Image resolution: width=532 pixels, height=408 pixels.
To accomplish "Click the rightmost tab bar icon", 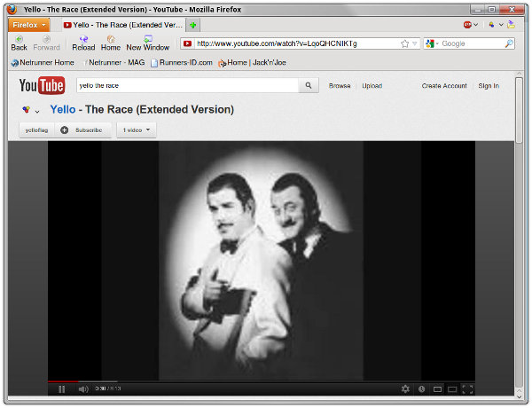I will point(511,25).
